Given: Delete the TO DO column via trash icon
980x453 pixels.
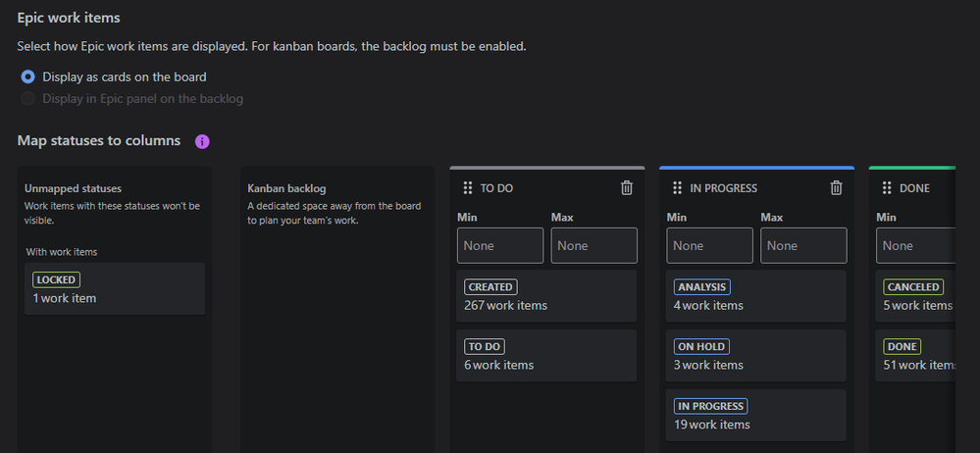Looking at the screenshot, I should point(626,188).
